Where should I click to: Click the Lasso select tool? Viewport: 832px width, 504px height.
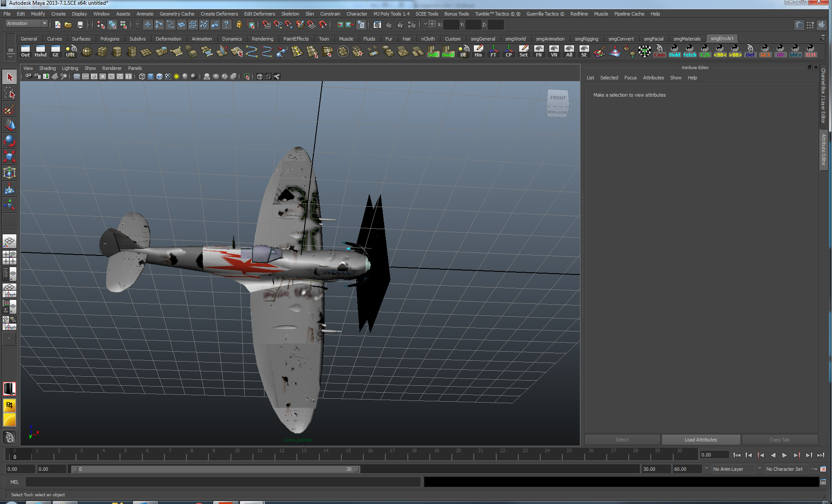(x=9, y=93)
